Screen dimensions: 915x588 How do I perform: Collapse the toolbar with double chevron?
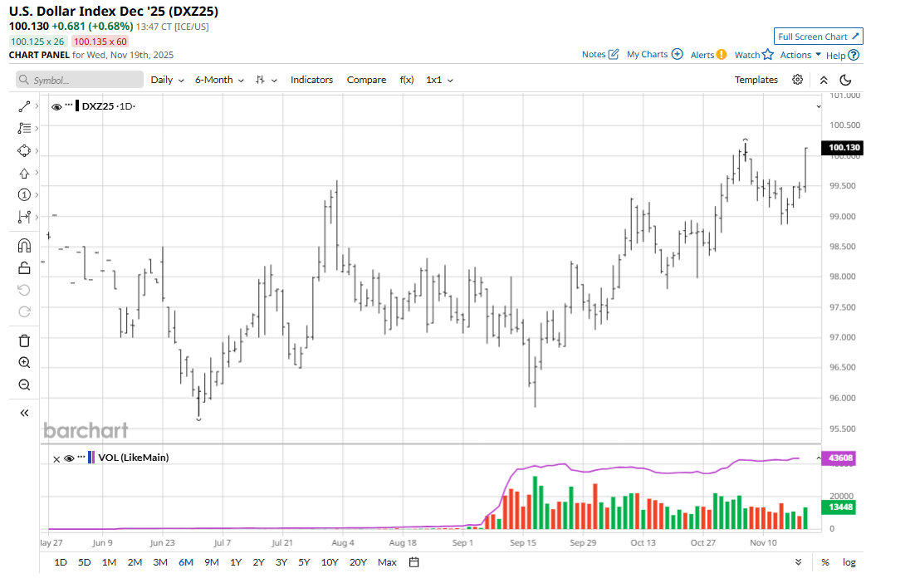click(824, 80)
